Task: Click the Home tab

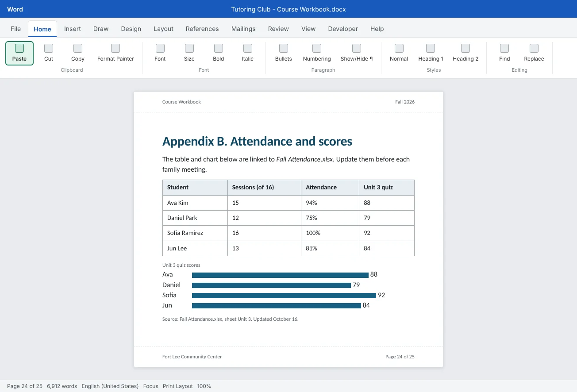Action: coord(42,29)
